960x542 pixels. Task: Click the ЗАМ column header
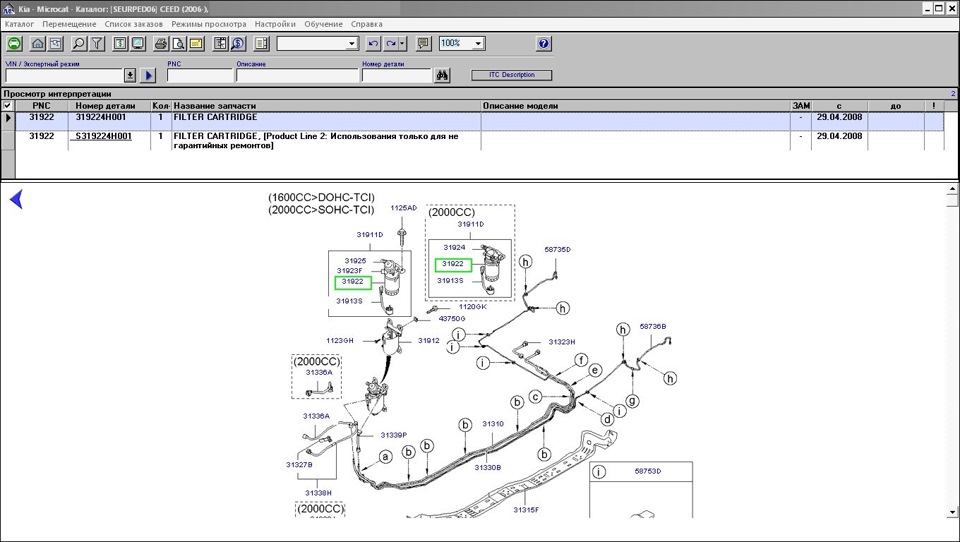point(801,105)
